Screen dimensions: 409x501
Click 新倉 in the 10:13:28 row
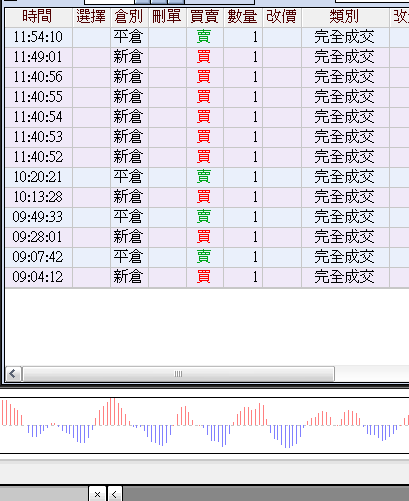pyautogui.click(x=128, y=197)
